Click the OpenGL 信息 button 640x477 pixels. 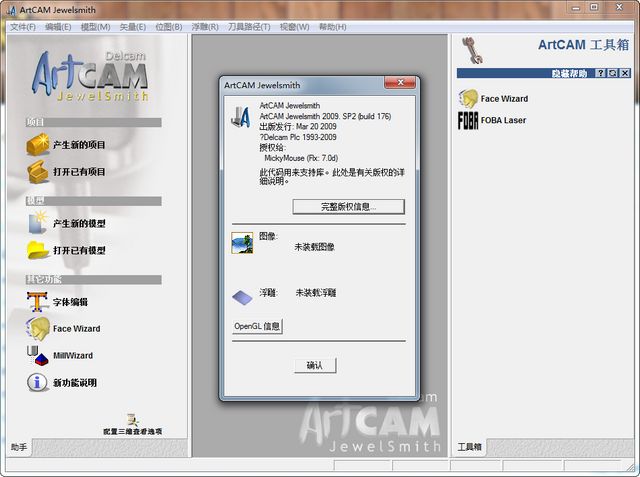257,326
